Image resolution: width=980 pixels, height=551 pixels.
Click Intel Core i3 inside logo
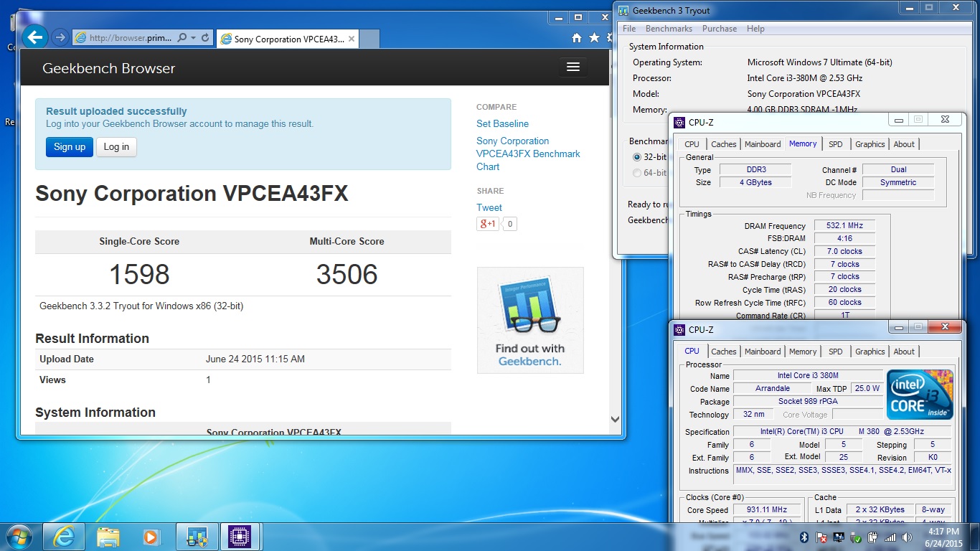coord(920,395)
